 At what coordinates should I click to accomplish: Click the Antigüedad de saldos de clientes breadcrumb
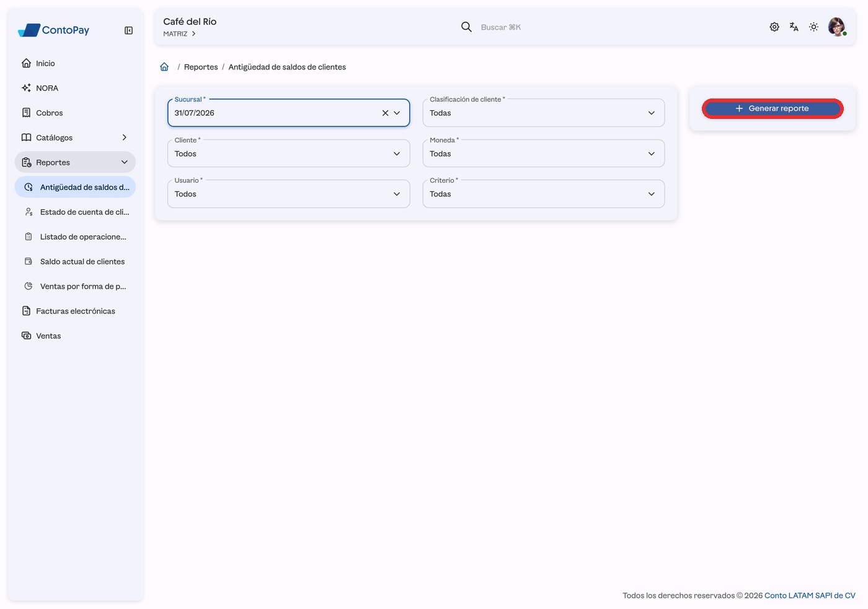(x=287, y=67)
